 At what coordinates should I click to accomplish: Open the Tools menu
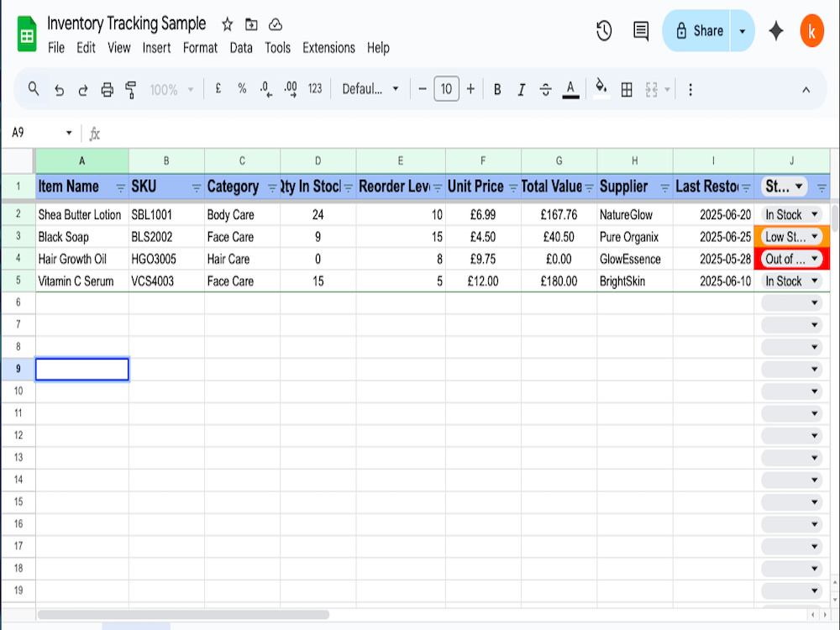point(277,48)
